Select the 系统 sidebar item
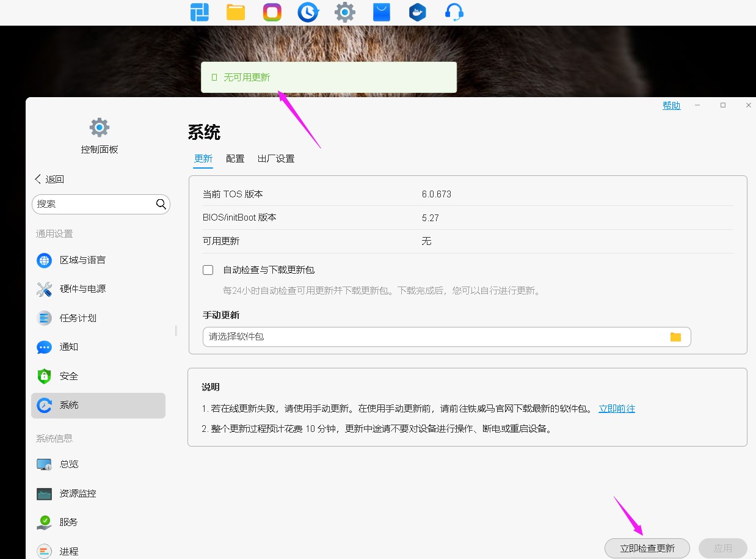The width and height of the screenshot is (756, 559). pyautogui.click(x=98, y=406)
